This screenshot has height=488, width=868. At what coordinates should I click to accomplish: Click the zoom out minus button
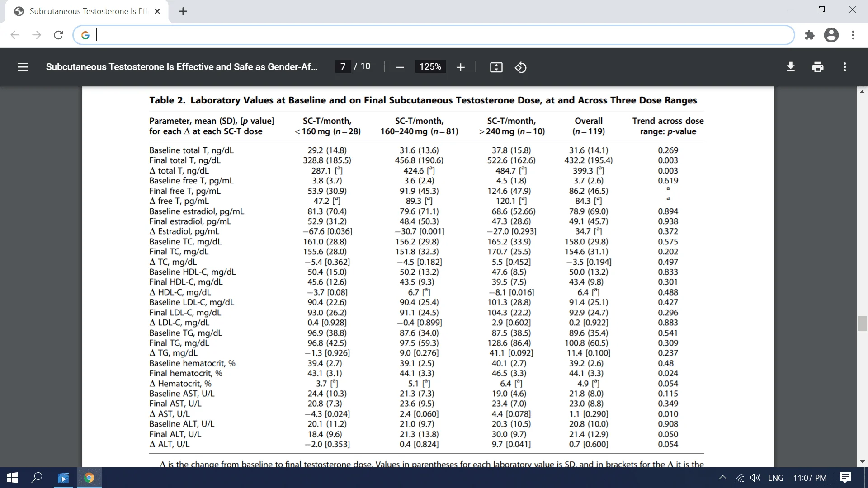pos(400,67)
